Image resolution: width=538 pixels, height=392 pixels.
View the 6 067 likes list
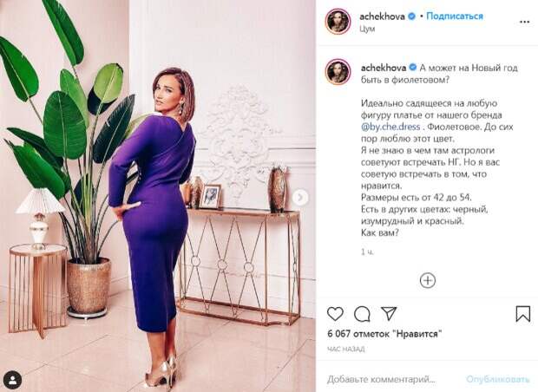coord(384,334)
